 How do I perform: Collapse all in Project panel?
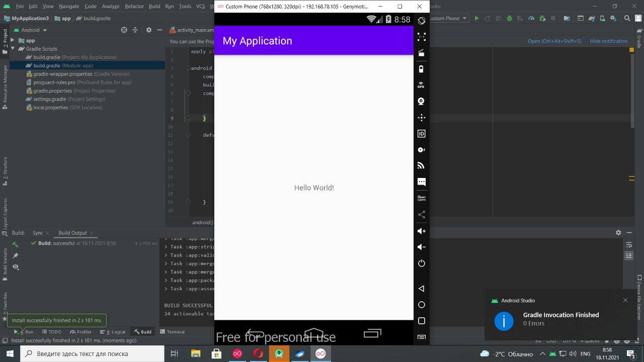point(135,30)
